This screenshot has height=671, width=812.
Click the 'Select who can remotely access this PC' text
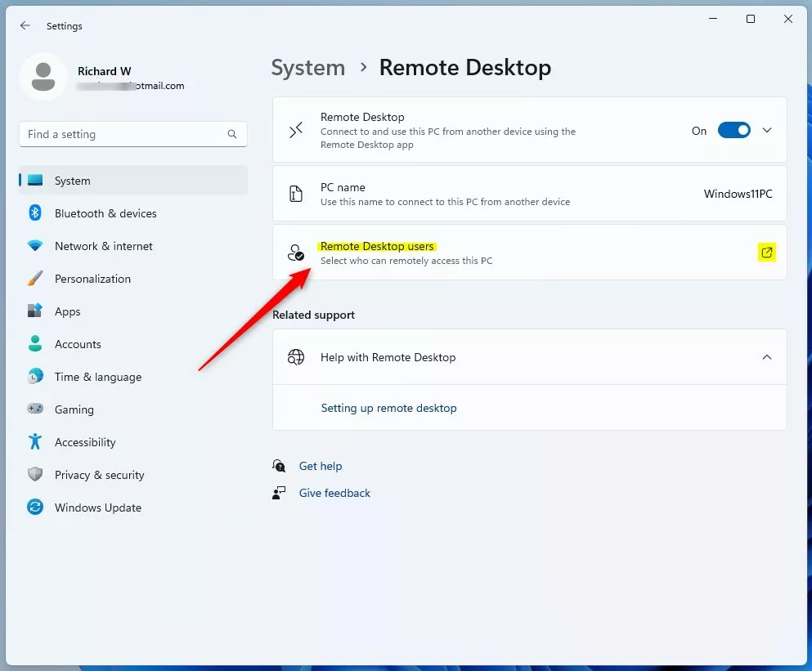(406, 261)
